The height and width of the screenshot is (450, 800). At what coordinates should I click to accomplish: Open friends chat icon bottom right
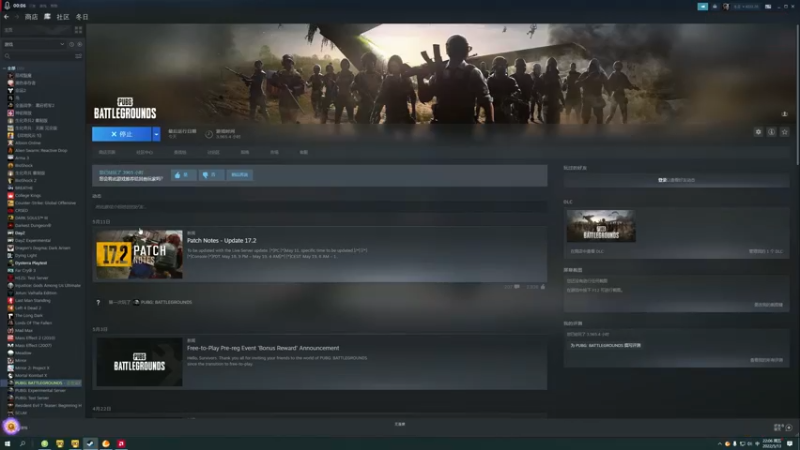[x=783, y=428]
